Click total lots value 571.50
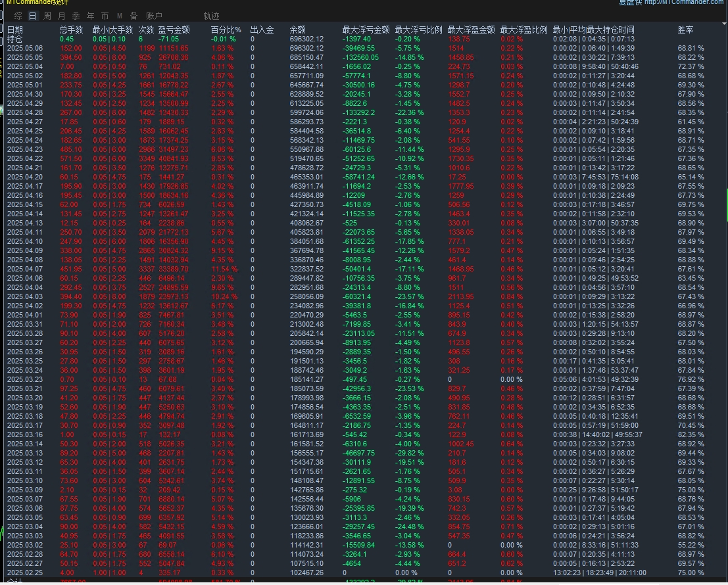728x585 pixels. (x=70, y=158)
